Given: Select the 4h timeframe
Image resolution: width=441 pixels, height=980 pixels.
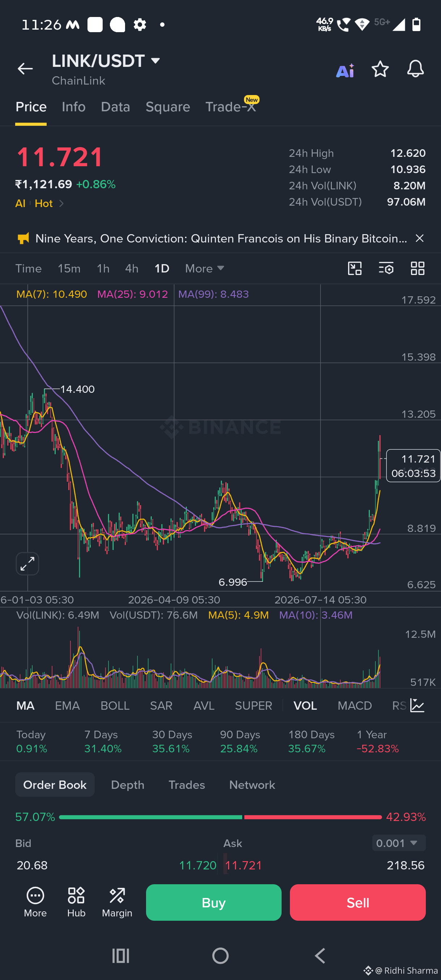Looking at the screenshot, I should [132, 268].
